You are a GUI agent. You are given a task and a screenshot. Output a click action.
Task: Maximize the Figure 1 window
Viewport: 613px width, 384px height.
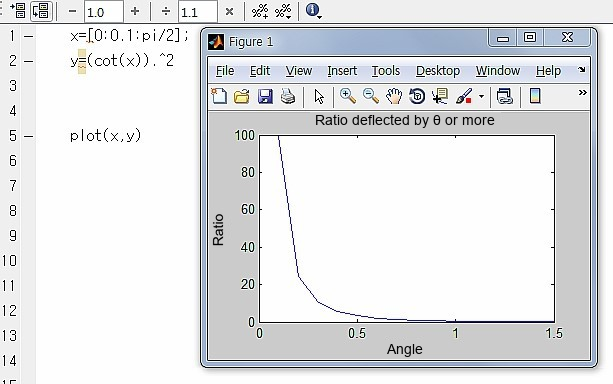coord(530,38)
